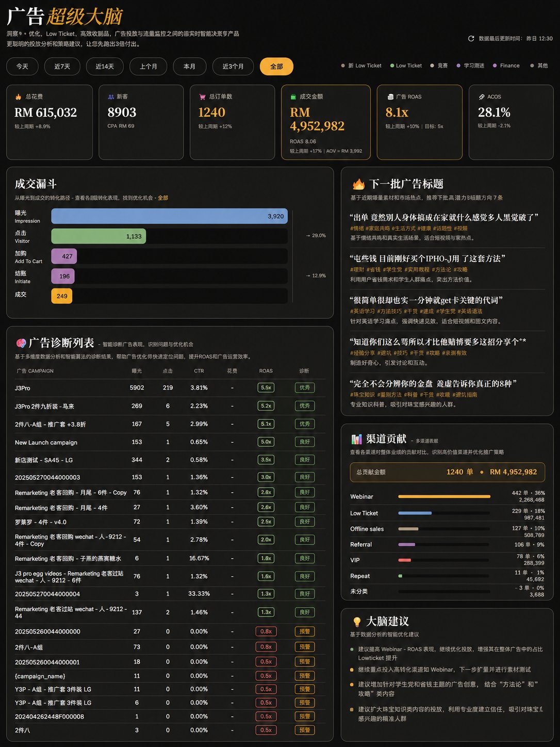Click the icon beside 广告 ROAS label

(390, 96)
